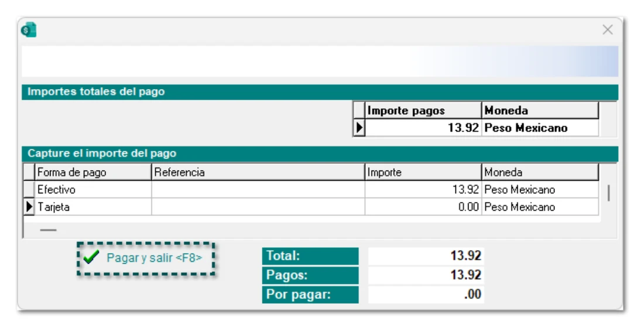
Task: Click the row selector arrow in totals grid
Action: [x=359, y=128]
